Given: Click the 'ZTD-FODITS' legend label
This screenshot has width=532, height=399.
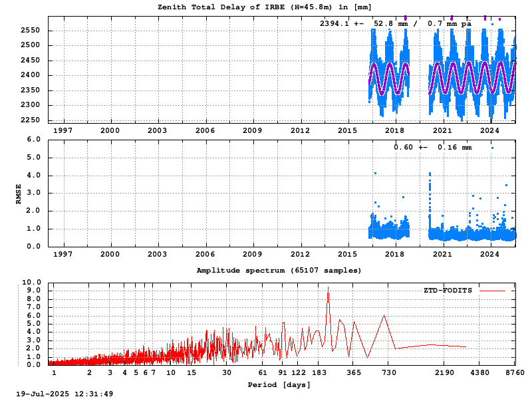Looking at the screenshot, I should click(x=448, y=291).
